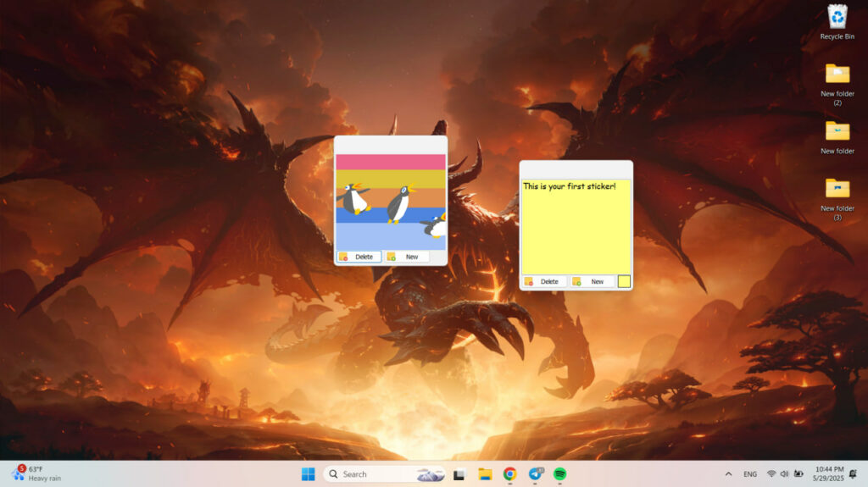
Task: Click New on the penguin image sticker
Action: (406, 257)
